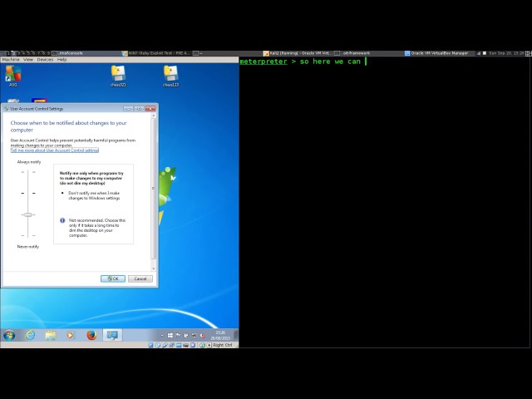Click the Right Ctrl host key indicator
The image size is (532, 399).
(x=222, y=345)
